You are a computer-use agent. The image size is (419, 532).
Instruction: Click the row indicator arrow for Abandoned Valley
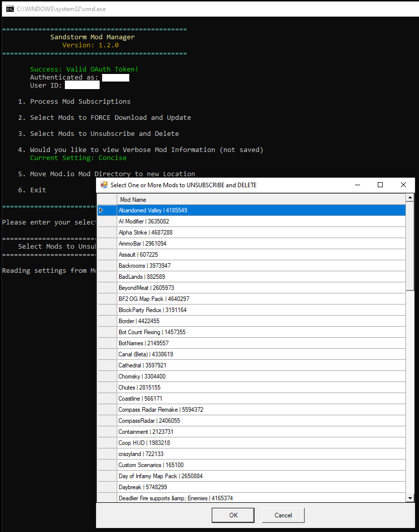(x=101, y=210)
